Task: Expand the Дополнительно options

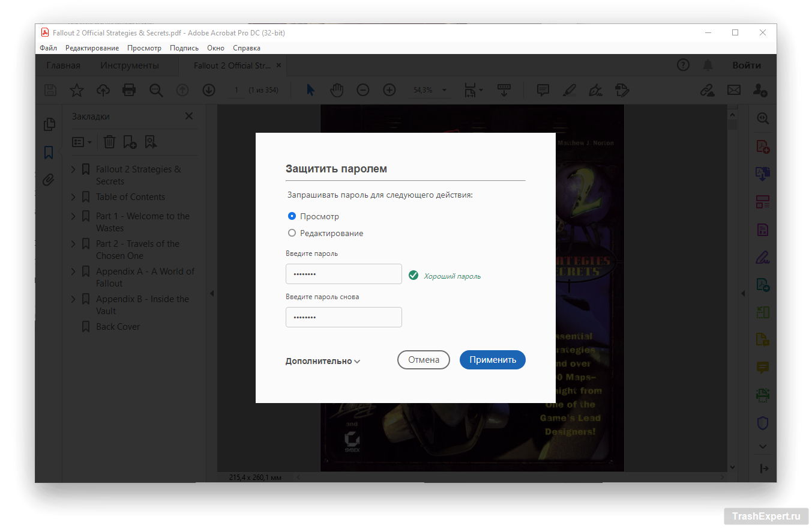Action: 323,361
